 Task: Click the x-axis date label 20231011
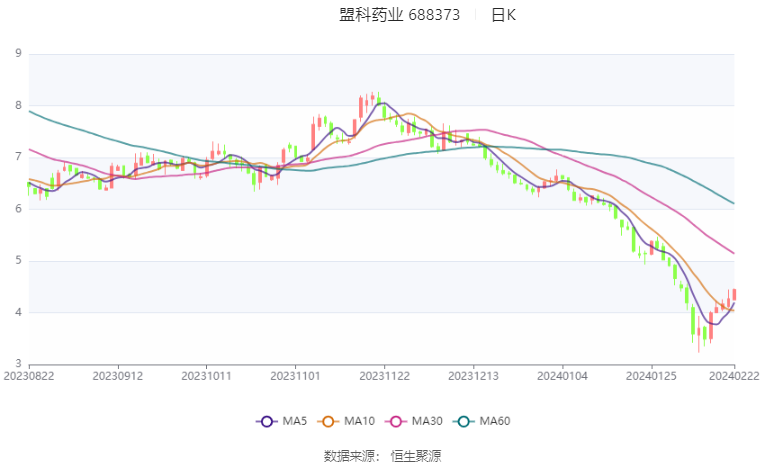pyautogui.click(x=206, y=376)
